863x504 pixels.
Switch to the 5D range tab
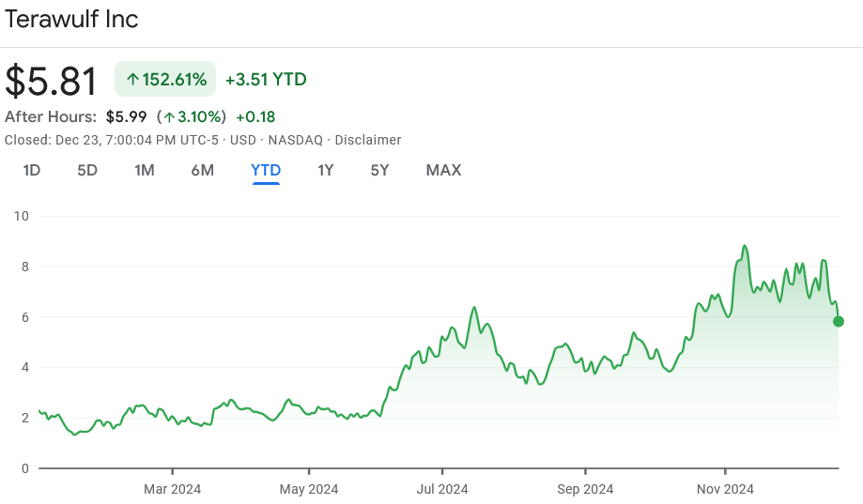pyautogui.click(x=87, y=171)
